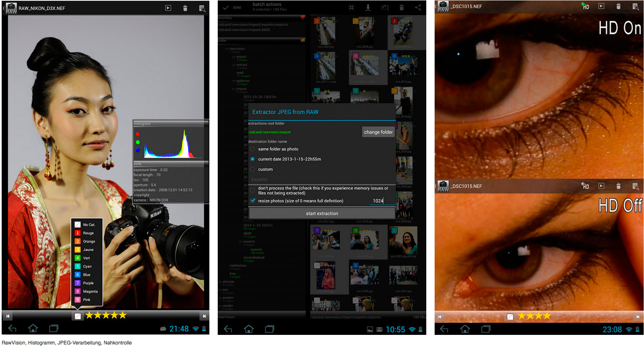Click the download icon in batch actions bar
644x347 pixels.
tap(368, 8)
